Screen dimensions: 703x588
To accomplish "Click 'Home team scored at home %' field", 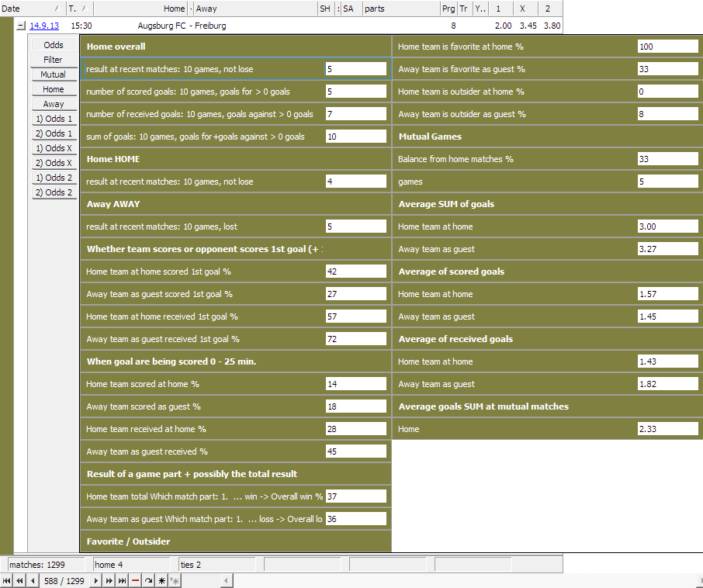I will pos(356,384).
